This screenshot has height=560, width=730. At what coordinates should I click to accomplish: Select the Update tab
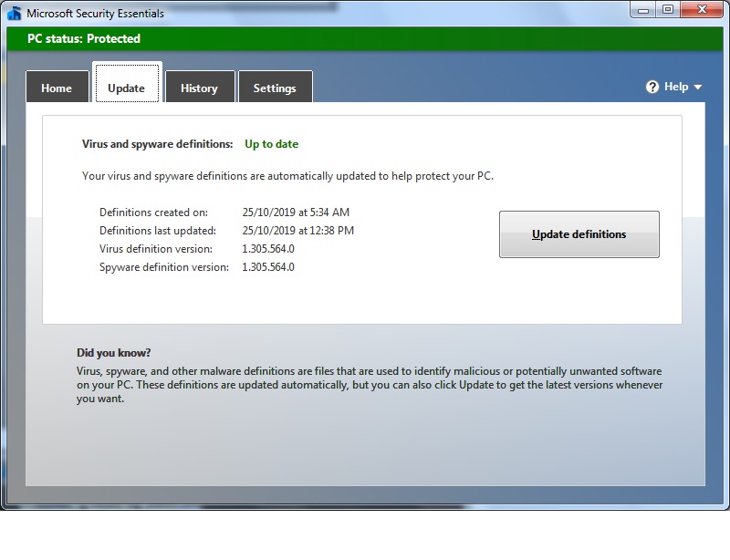click(x=127, y=83)
